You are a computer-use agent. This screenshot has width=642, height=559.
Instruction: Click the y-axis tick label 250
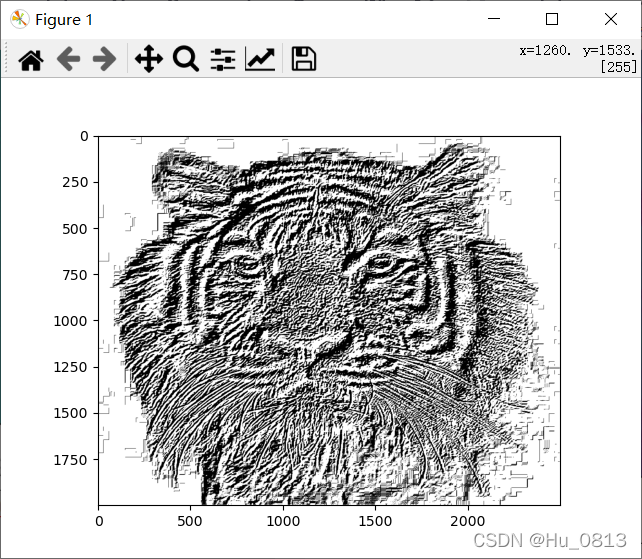click(x=75, y=182)
